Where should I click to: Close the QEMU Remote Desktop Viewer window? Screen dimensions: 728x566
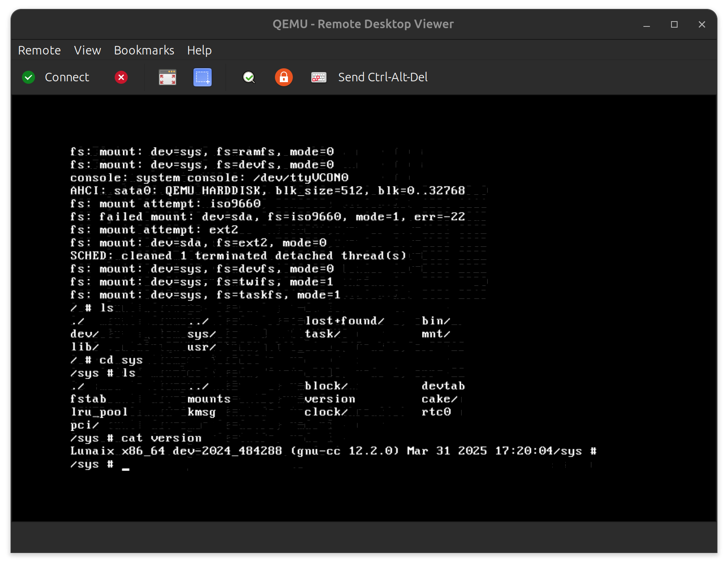tap(702, 25)
